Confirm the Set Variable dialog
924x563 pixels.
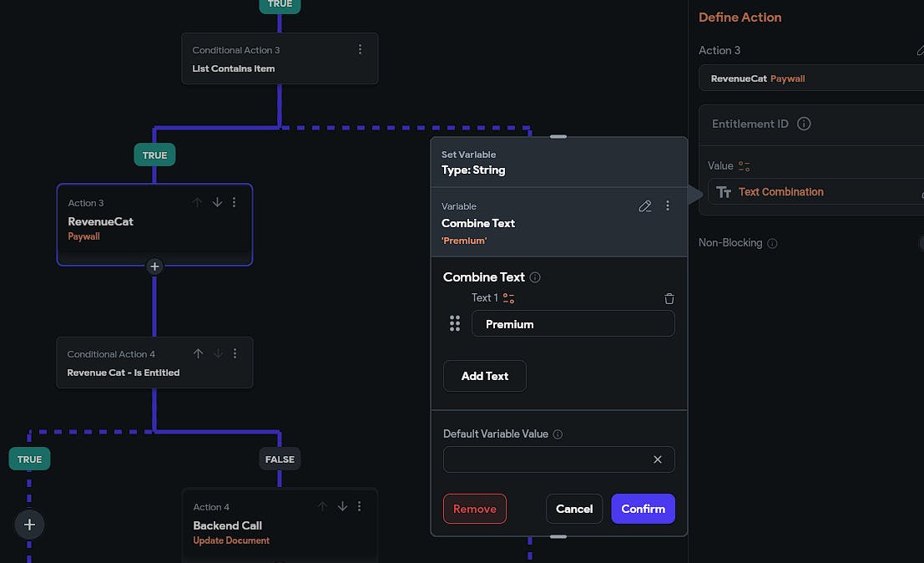tap(643, 509)
